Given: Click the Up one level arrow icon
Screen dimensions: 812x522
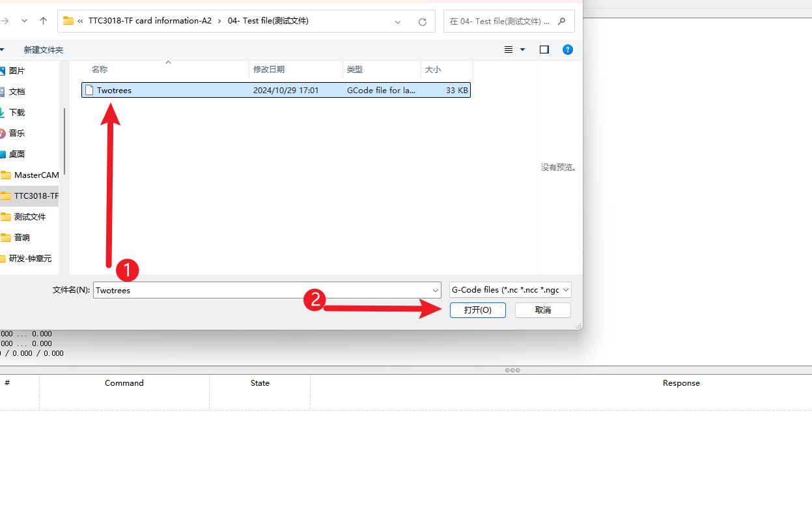Looking at the screenshot, I should point(43,21).
